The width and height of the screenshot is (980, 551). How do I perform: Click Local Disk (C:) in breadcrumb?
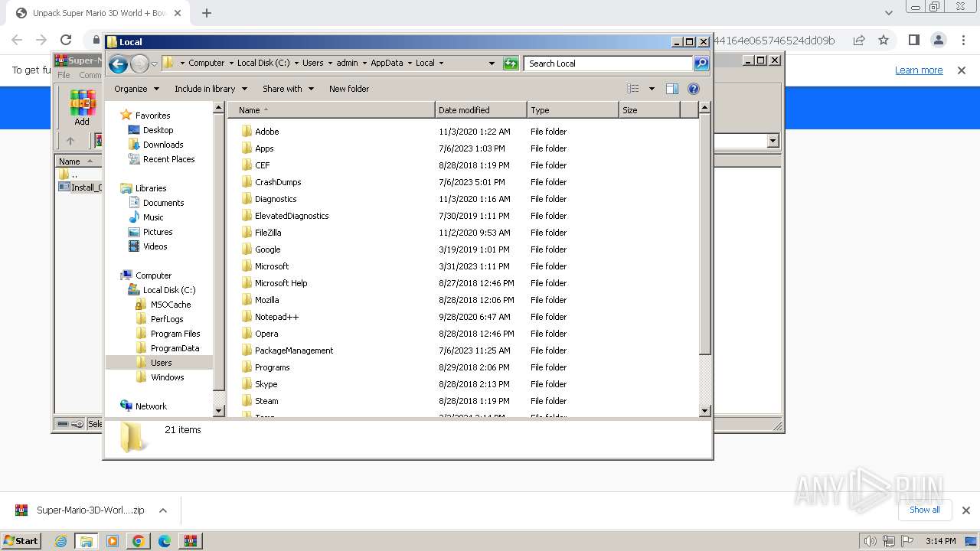(x=263, y=63)
